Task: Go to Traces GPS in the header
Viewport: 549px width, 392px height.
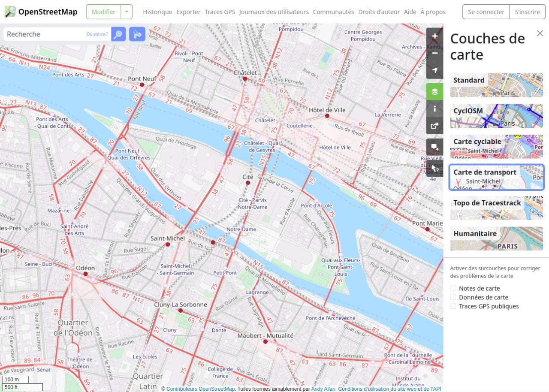Action: pyautogui.click(x=220, y=12)
